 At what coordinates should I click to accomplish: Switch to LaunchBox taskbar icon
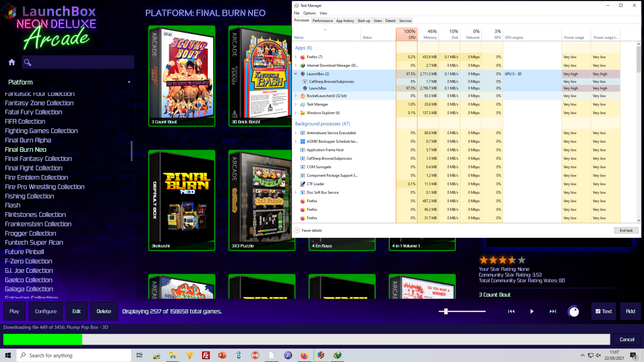click(321, 355)
